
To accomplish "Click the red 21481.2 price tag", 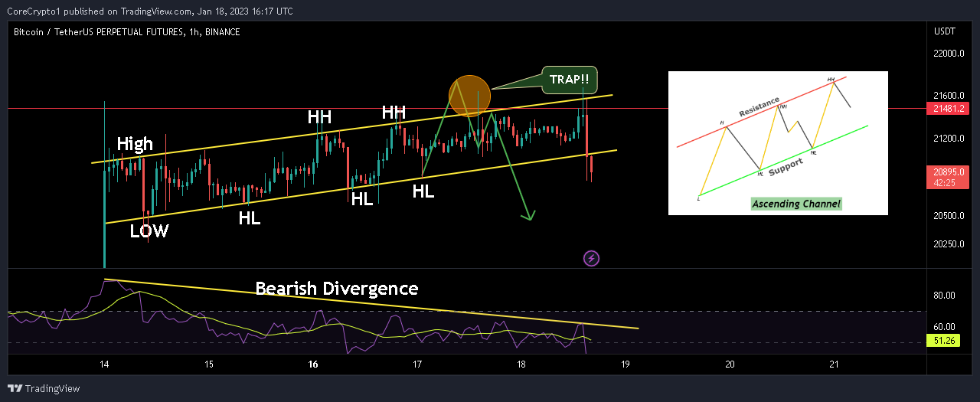I will pos(948,109).
